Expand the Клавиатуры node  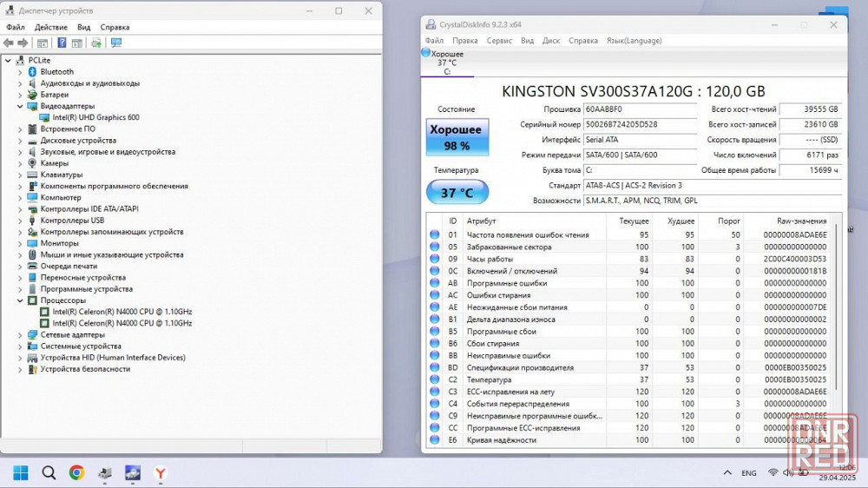(x=20, y=175)
